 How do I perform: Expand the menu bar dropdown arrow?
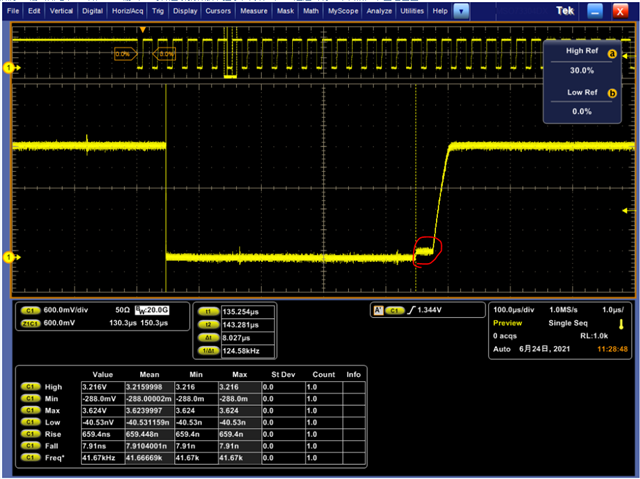(461, 10)
